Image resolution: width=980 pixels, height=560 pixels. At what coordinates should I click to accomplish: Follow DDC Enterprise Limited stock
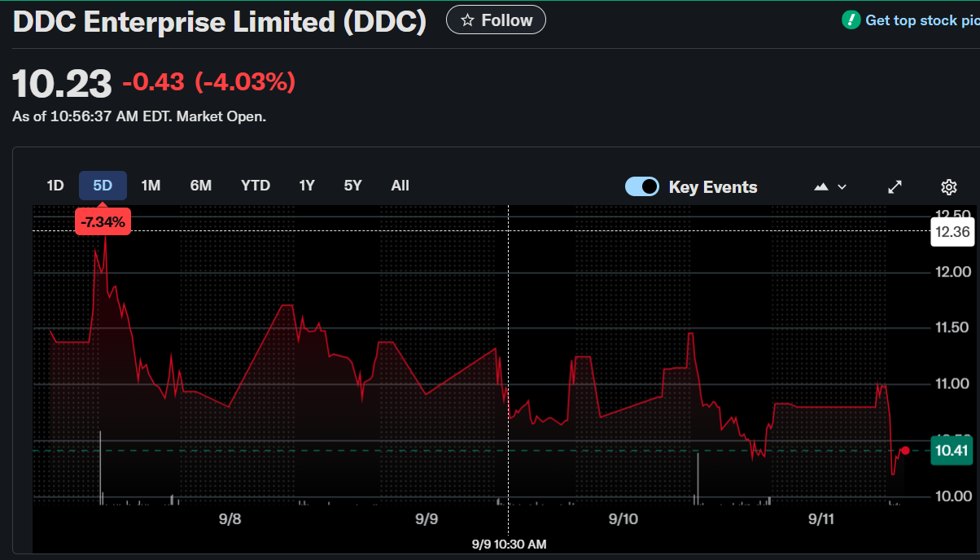[x=496, y=20]
